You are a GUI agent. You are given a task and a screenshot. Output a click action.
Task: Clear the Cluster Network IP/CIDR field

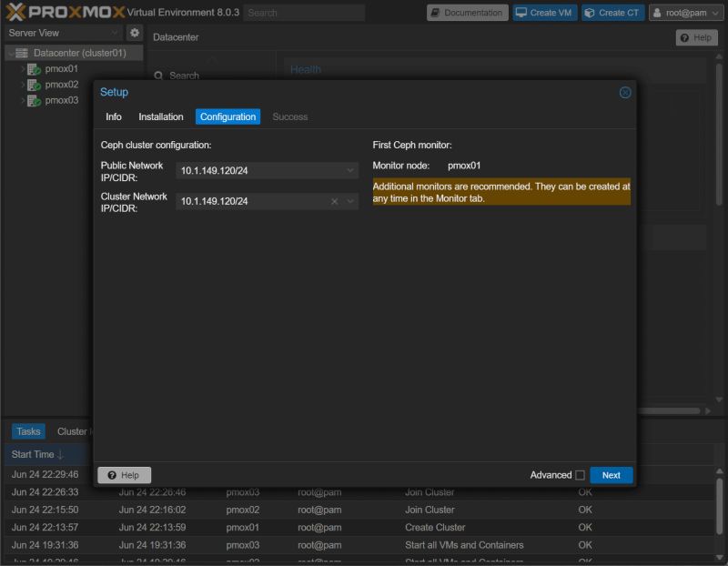tap(332, 200)
